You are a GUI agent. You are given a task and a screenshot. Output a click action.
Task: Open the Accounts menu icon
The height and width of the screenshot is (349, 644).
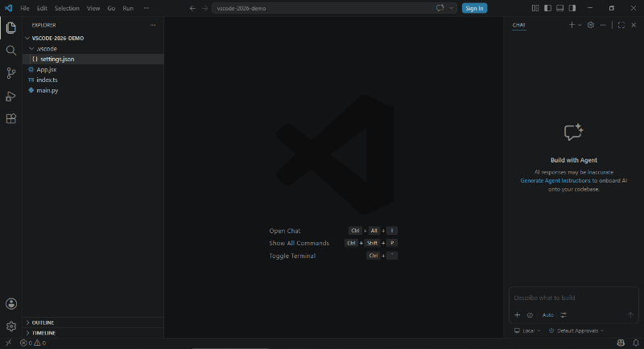point(11,304)
